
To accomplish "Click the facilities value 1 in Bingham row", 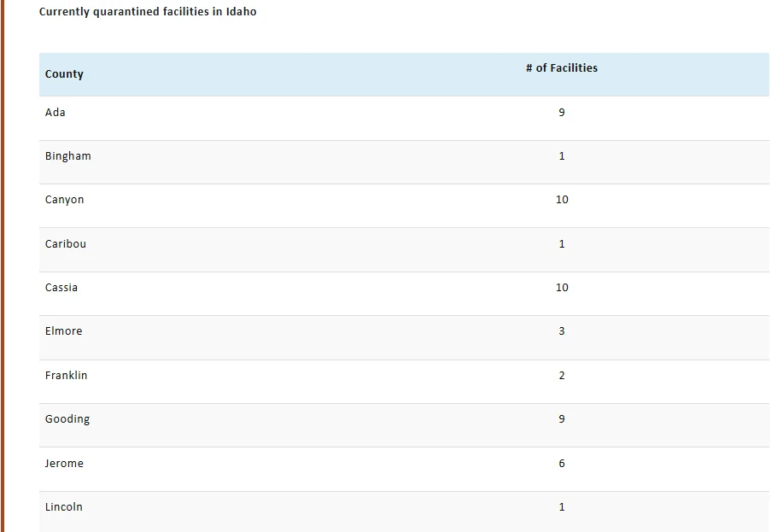I will (x=562, y=156).
